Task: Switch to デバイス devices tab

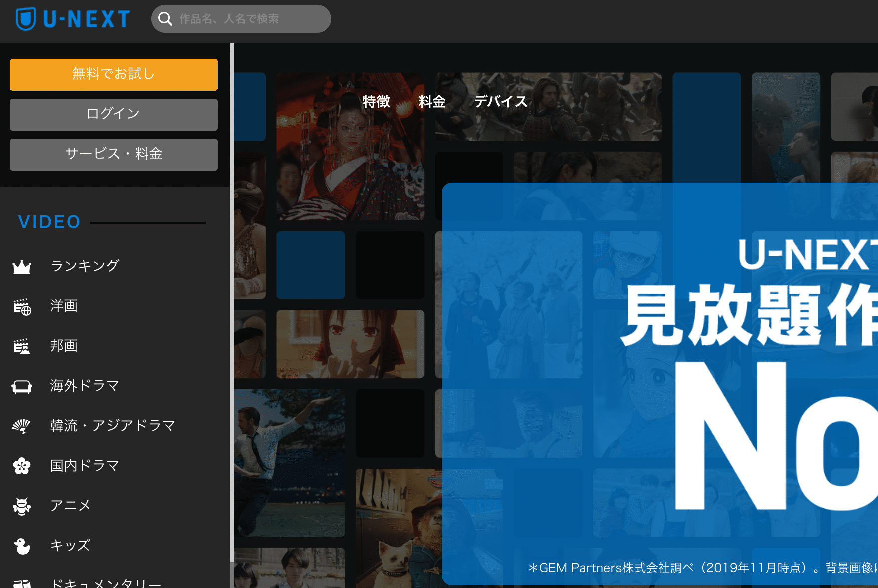Action: pyautogui.click(x=501, y=102)
